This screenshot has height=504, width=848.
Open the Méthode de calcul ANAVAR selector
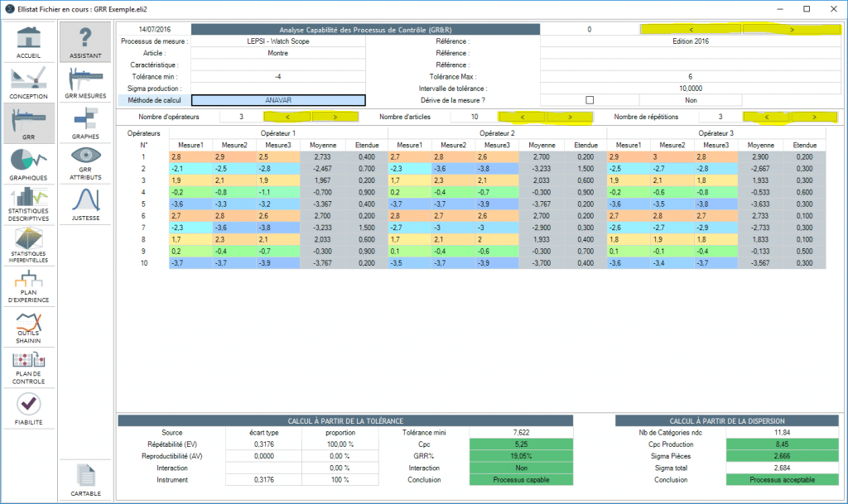pyautogui.click(x=278, y=100)
